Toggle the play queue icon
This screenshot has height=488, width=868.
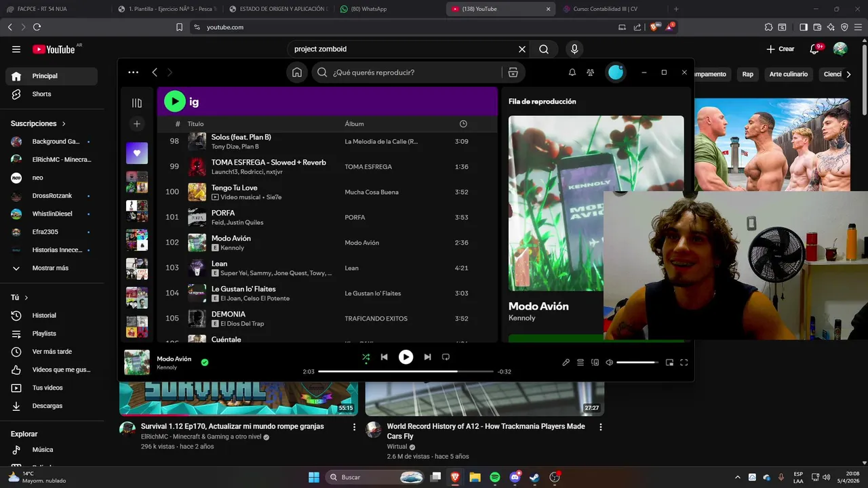(x=580, y=363)
